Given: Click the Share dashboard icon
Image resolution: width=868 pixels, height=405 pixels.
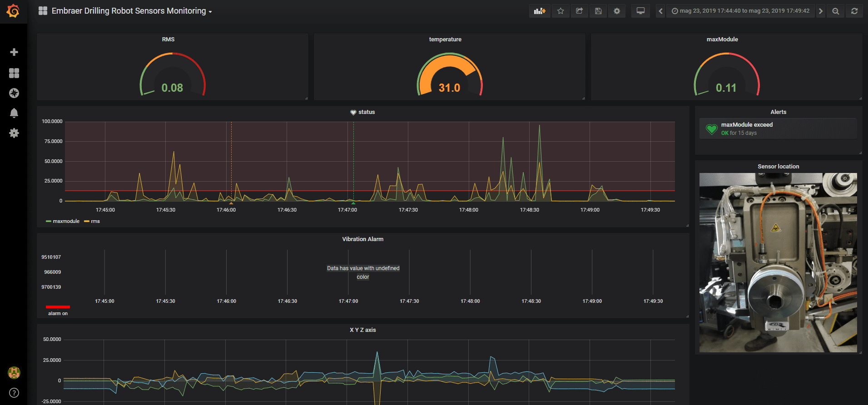Looking at the screenshot, I should (x=579, y=11).
